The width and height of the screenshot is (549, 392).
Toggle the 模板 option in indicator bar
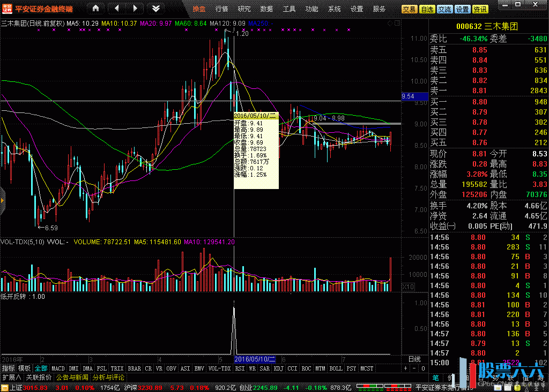pyautogui.click(x=25, y=368)
